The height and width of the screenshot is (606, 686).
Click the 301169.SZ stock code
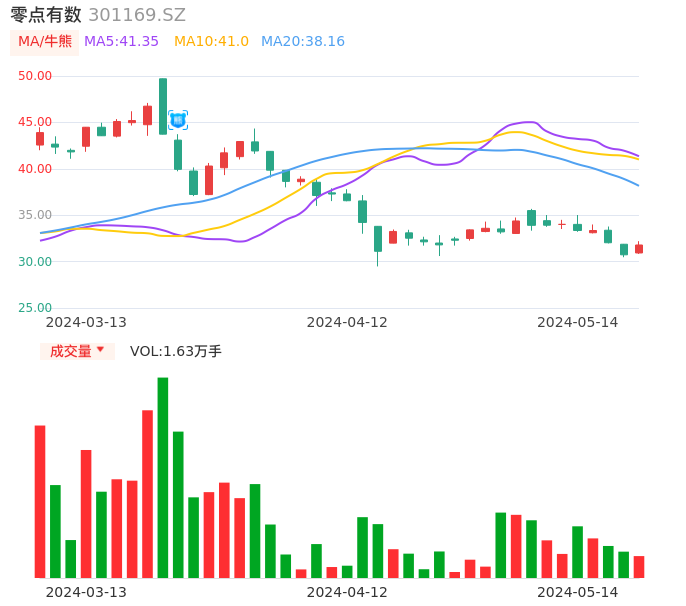click(137, 15)
